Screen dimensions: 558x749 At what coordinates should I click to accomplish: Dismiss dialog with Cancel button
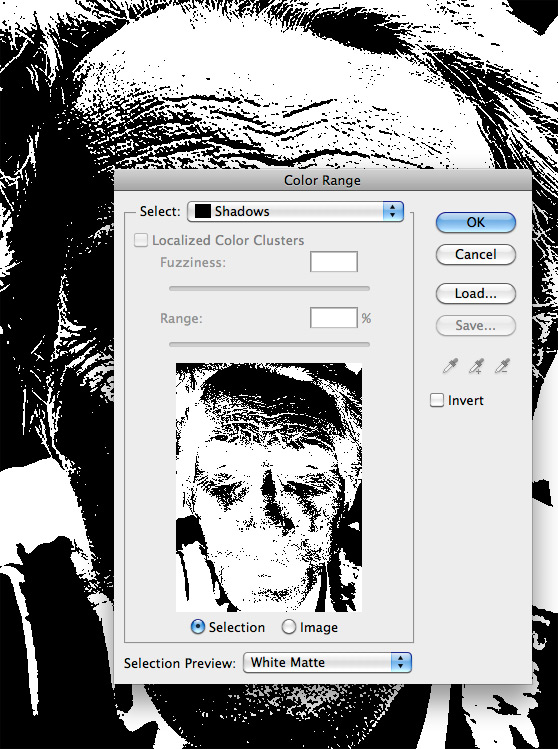point(476,254)
